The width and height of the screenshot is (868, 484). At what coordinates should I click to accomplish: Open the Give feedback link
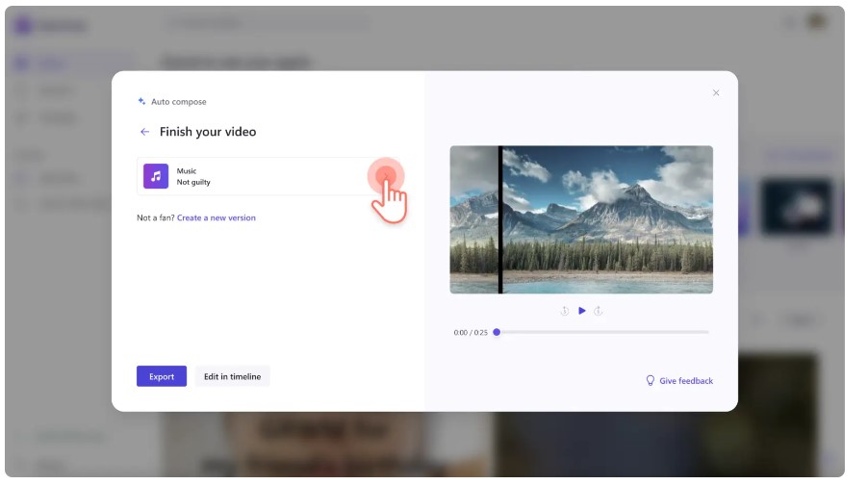coord(686,381)
